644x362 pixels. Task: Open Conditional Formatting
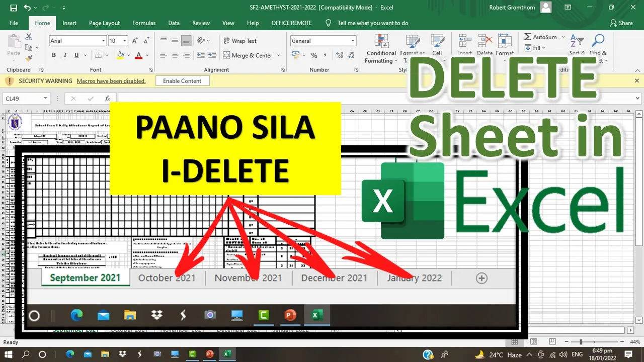(x=381, y=49)
